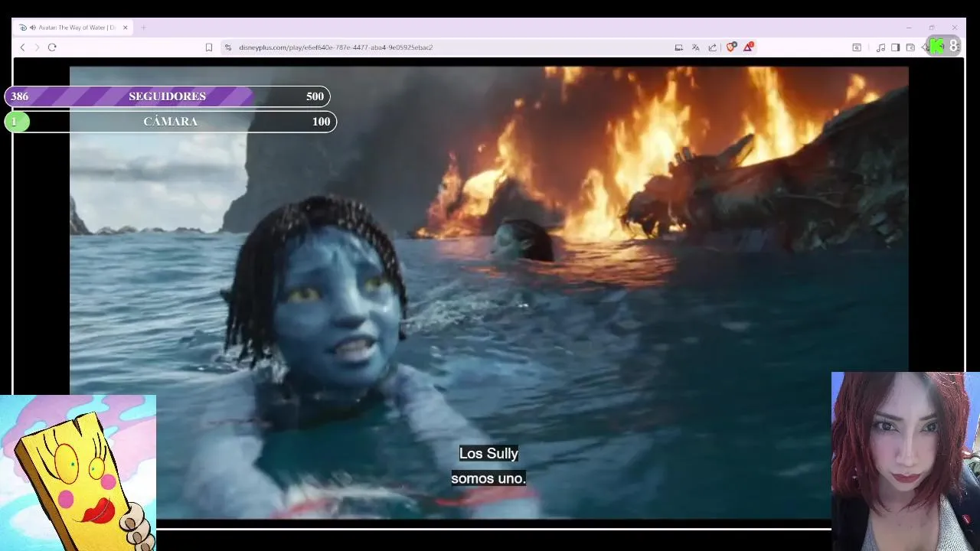
Task: Reload the Disney+ page
Action: click(52, 47)
